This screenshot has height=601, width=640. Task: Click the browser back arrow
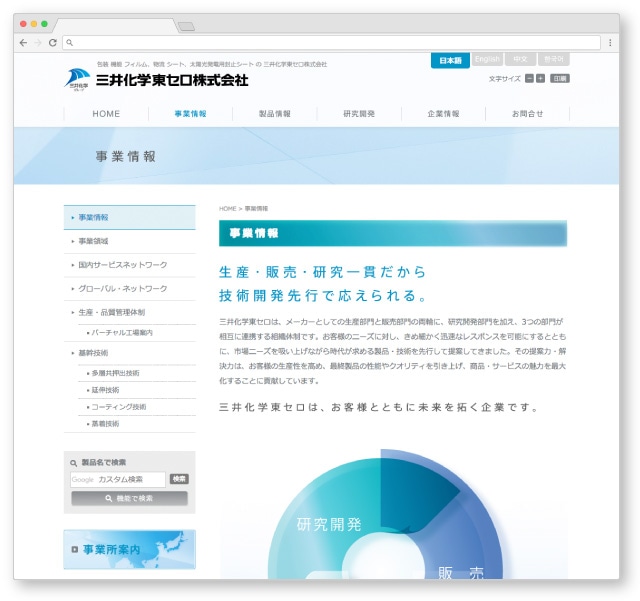pyautogui.click(x=23, y=42)
